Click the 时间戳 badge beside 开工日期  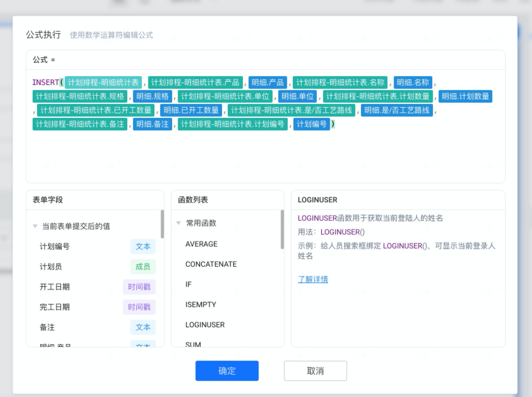click(x=139, y=287)
